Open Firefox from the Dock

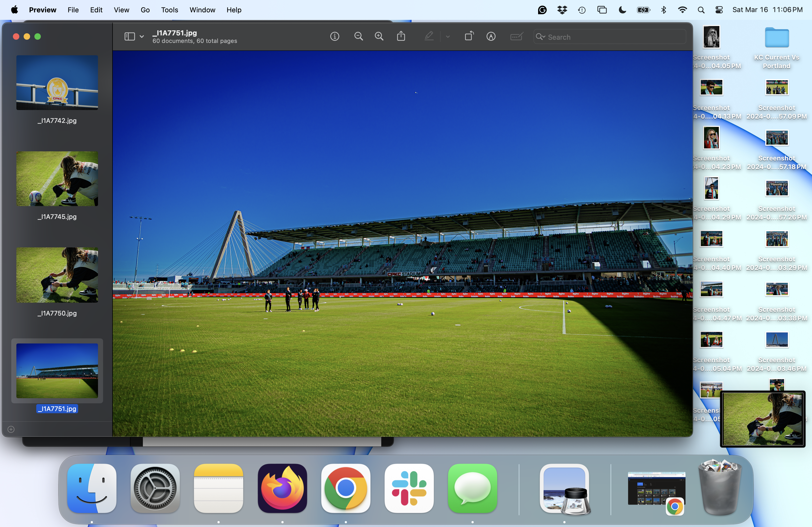coord(282,488)
